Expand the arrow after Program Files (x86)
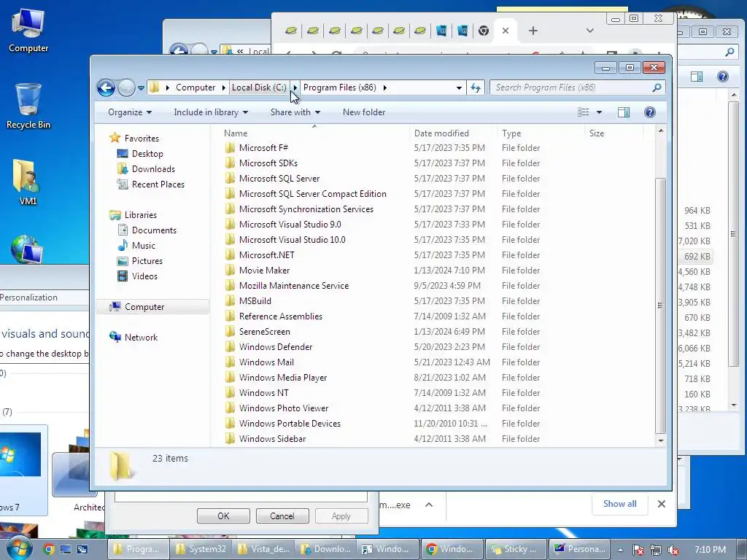Image resolution: width=747 pixels, height=560 pixels. [x=384, y=87]
